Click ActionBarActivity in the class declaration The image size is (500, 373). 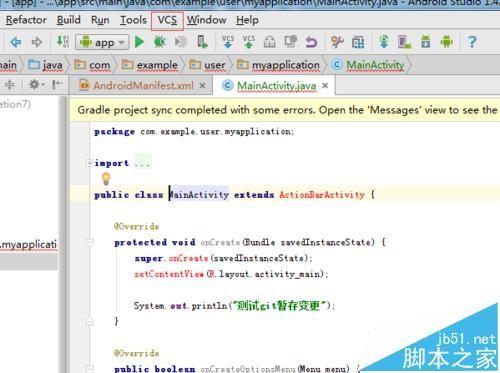click(x=322, y=195)
